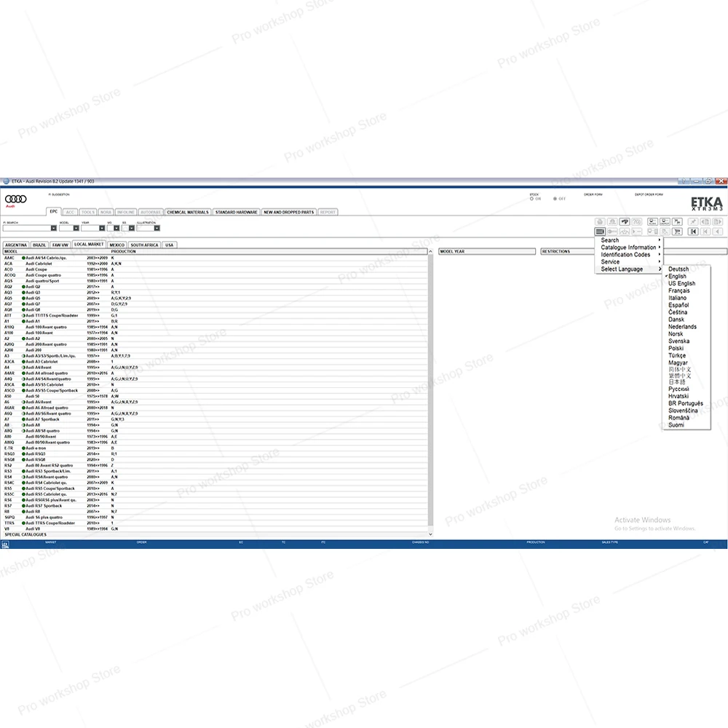The height and width of the screenshot is (728, 728).
Task: Select the Audi Q7 model row
Action: coord(215,304)
